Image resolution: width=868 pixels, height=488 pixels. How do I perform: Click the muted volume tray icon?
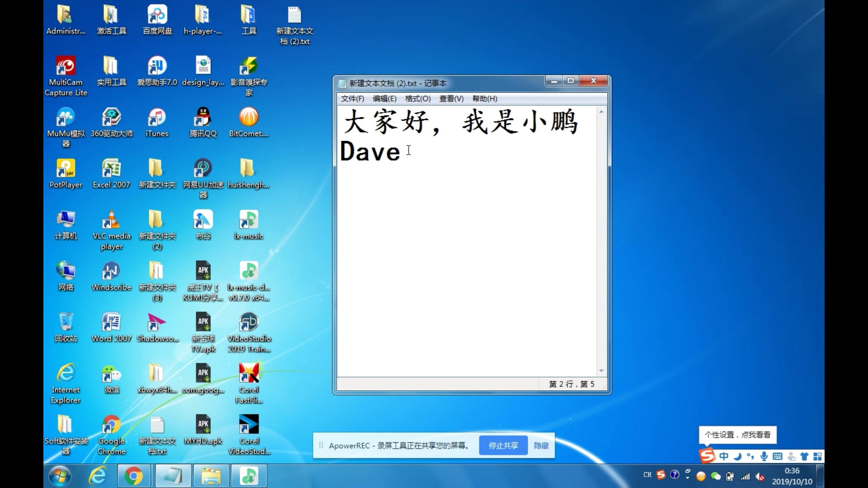pyautogui.click(x=760, y=476)
